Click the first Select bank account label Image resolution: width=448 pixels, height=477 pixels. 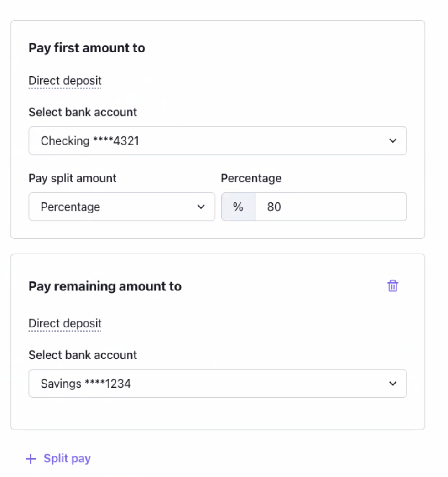tap(83, 112)
